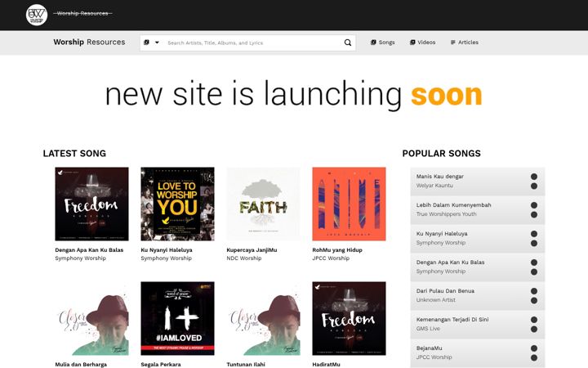Click upper round icon in Dari Pulau Dan Benua row
This screenshot has width=588, height=368.
(534, 291)
